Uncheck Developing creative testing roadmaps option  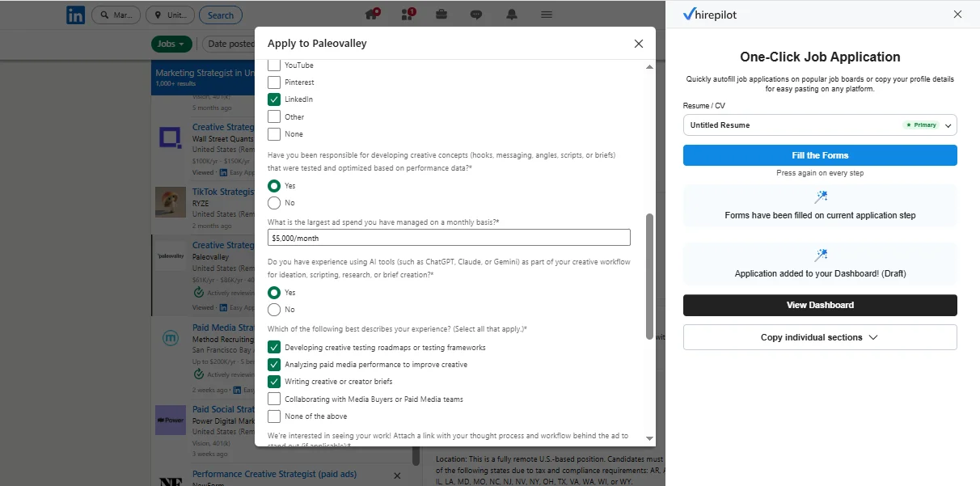tap(274, 348)
